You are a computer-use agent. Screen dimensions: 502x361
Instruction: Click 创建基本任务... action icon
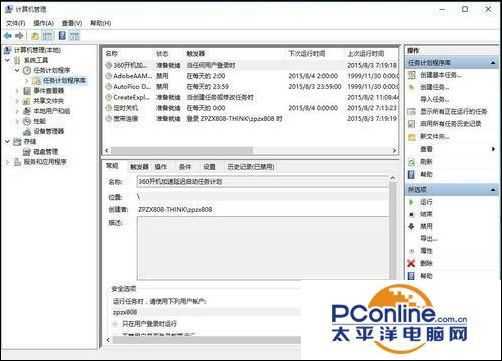coord(412,75)
